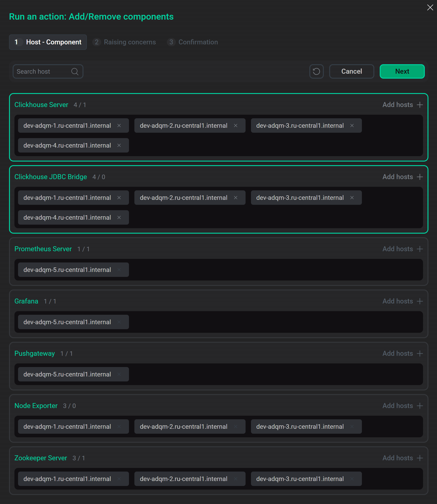Click the Clickhouse JDBC Bridge component title
437x504 pixels.
click(x=51, y=177)
